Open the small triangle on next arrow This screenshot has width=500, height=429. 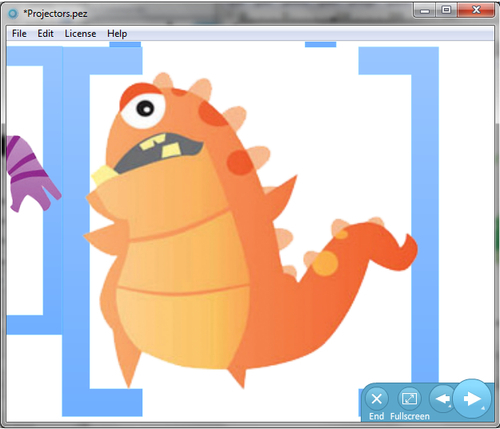click(x=483, y=408)
